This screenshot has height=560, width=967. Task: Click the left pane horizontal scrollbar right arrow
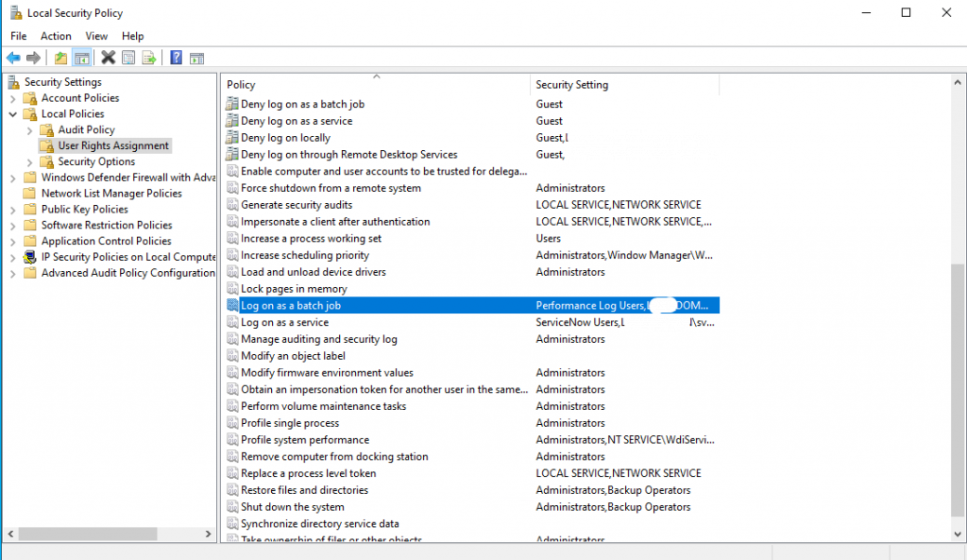click(209, 535)
